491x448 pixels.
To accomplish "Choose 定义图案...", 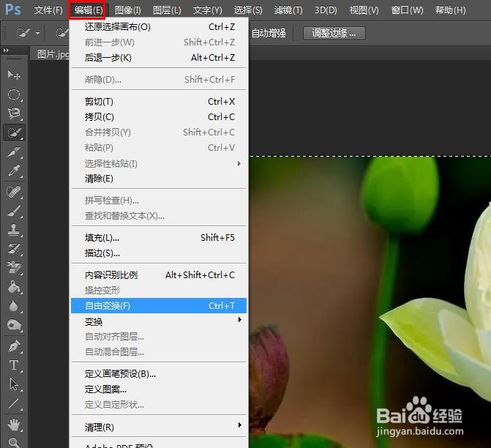I will tap(159, 389).
